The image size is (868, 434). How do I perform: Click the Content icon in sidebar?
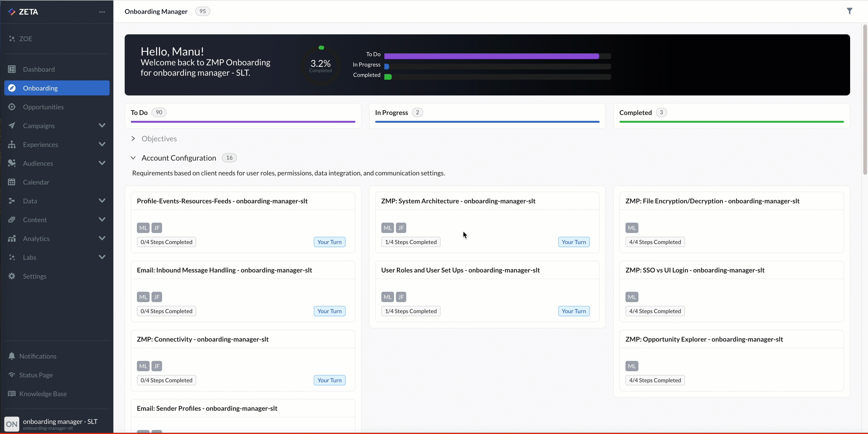tap(12, 220)
